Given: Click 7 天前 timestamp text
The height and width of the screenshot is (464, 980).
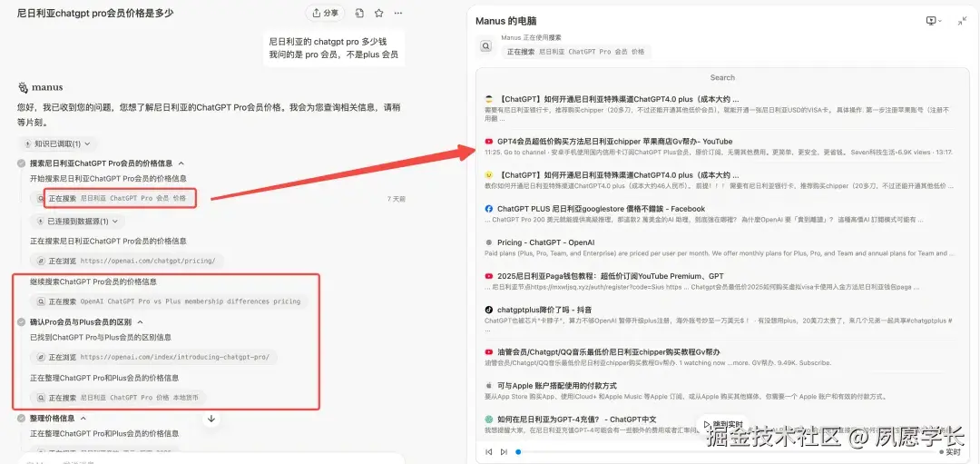Looking at the screenshot, I should point(397,199).
